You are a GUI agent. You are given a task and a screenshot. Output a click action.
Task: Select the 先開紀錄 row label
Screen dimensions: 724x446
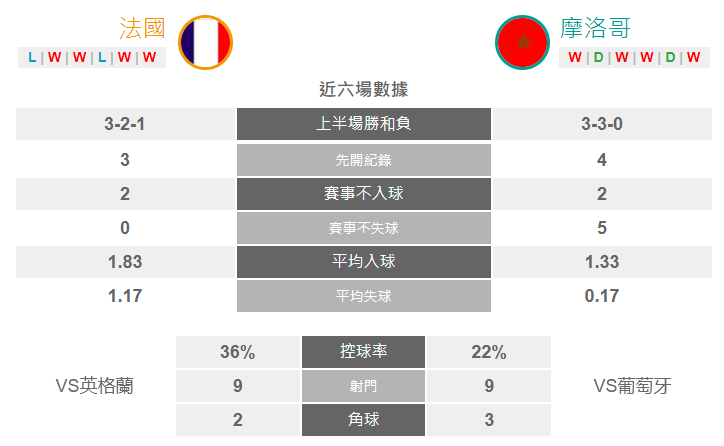[x=364, y=160]
